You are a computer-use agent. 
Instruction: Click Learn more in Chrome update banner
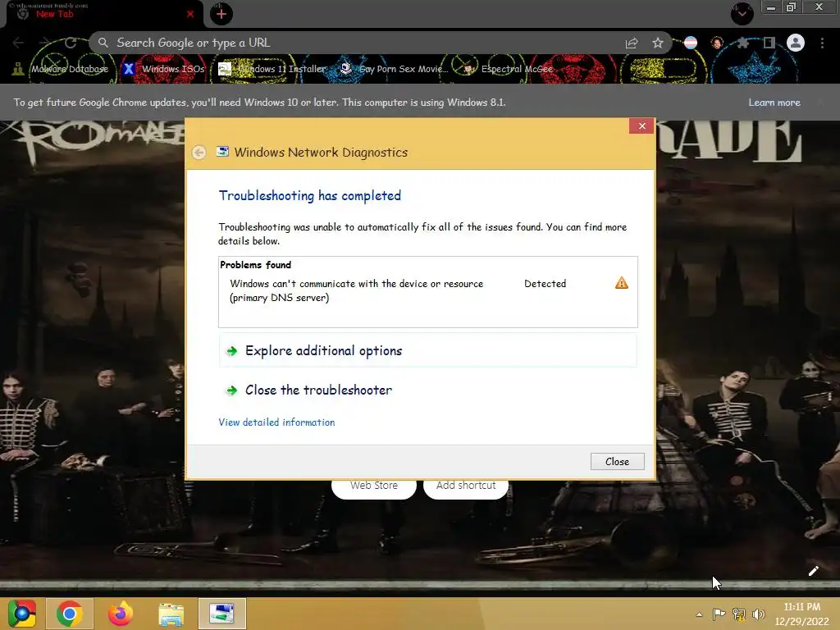click(774, 103)
